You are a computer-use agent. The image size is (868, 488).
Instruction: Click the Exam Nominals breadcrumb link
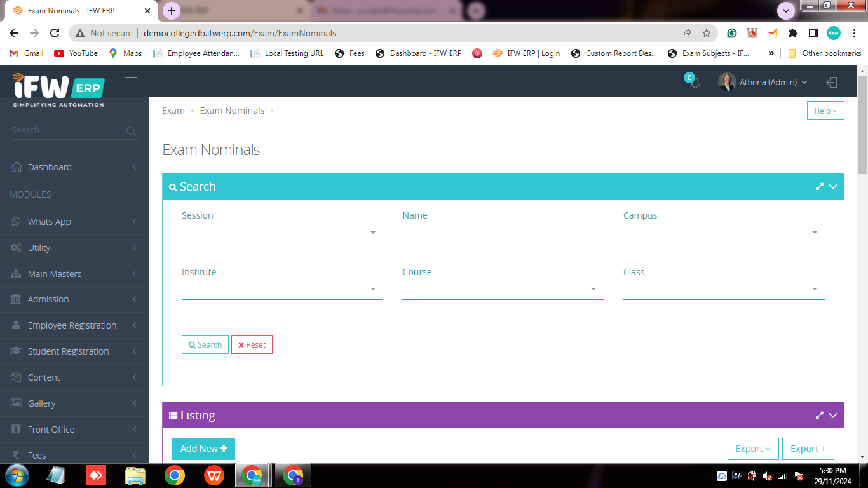(x=232, y=111)
